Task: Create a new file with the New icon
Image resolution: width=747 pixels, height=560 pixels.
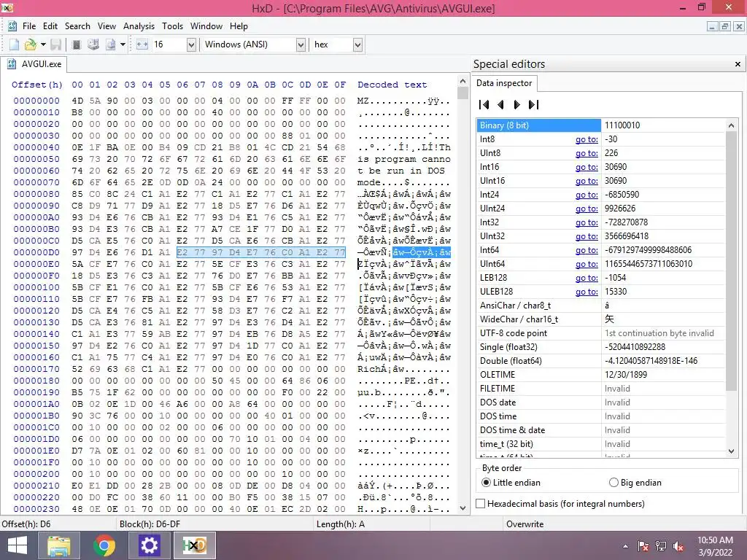Action: coord(14,44)
